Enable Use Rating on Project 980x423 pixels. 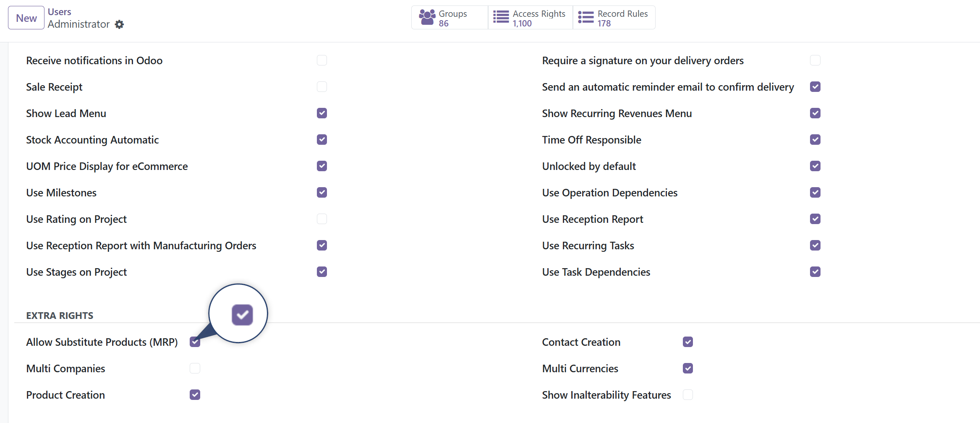pyautogui.click(x=321, y=219)
